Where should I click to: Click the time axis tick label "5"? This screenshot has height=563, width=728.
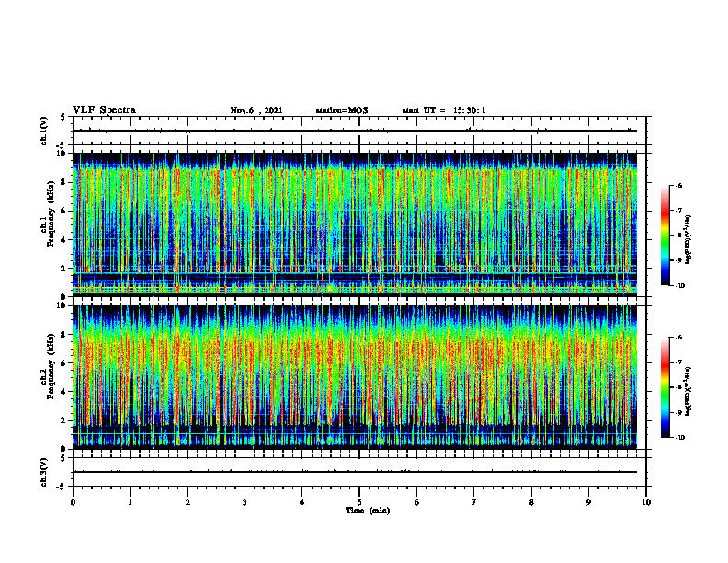tap(359, 502)
